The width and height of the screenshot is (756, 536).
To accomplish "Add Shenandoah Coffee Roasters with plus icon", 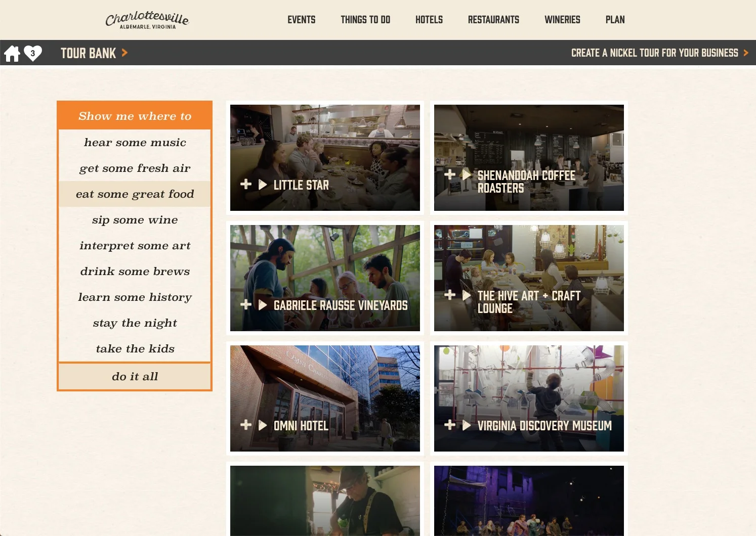I will (450, 174).
